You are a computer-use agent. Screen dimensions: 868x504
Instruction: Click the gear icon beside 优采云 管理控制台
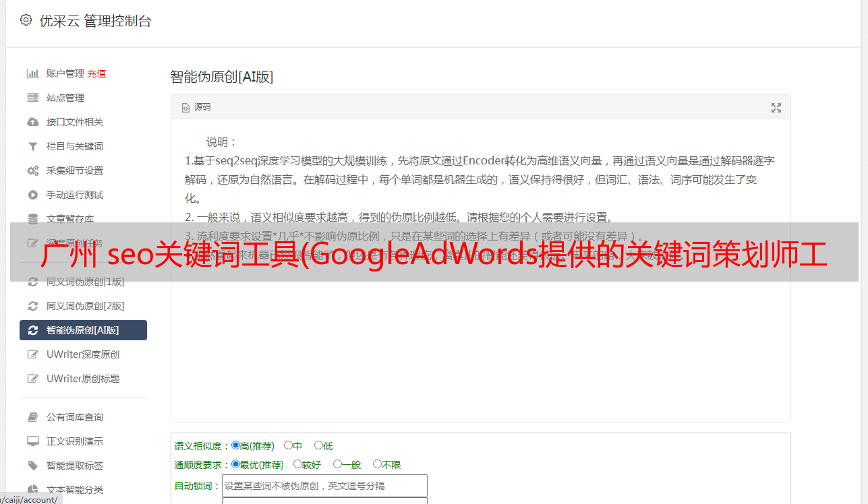(x=26, y=20)
